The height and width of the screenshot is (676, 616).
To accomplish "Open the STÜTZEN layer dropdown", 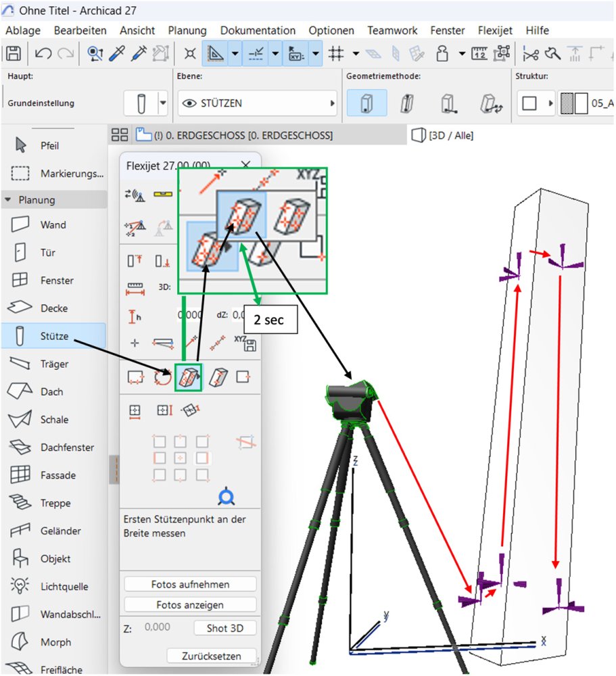I will tap(257, 103).
